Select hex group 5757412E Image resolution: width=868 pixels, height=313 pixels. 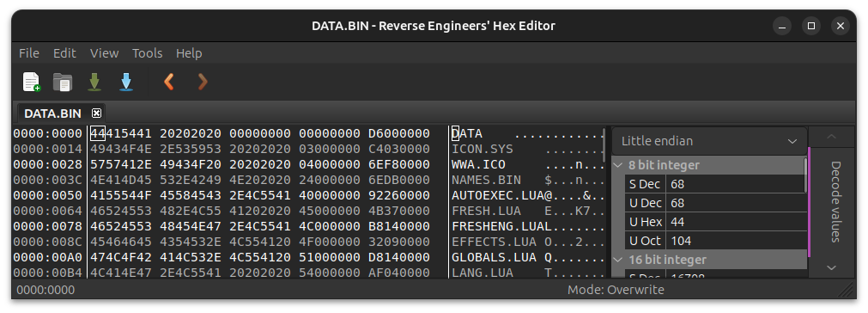click(x=121, y=164)
